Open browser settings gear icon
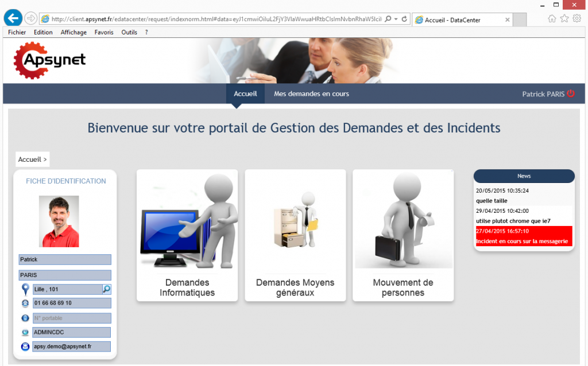The image size is (588, 366). point(577,18)
